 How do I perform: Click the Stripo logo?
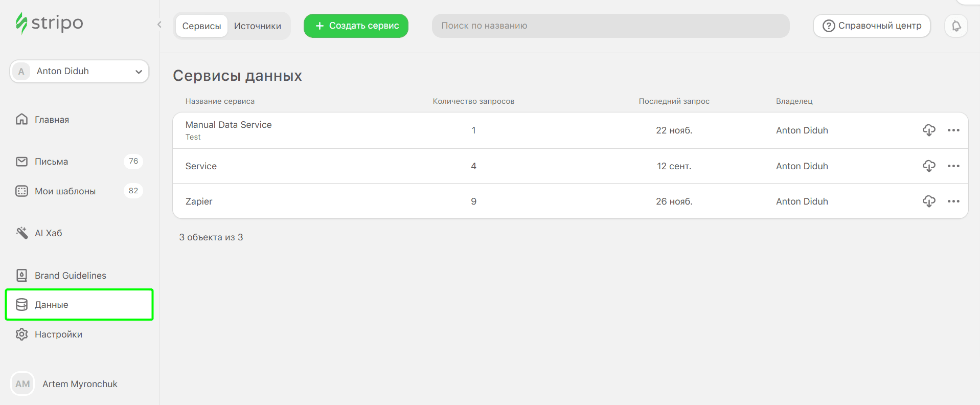49,24
